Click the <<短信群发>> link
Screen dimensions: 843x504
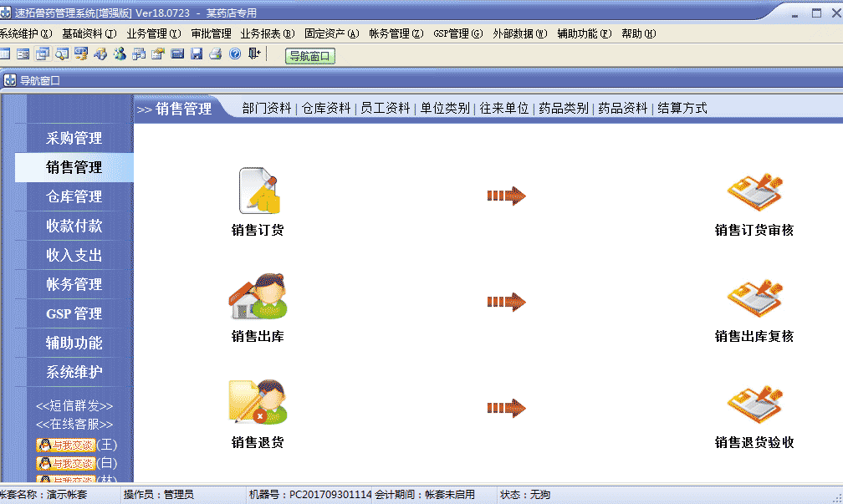(x=74, y=405)
